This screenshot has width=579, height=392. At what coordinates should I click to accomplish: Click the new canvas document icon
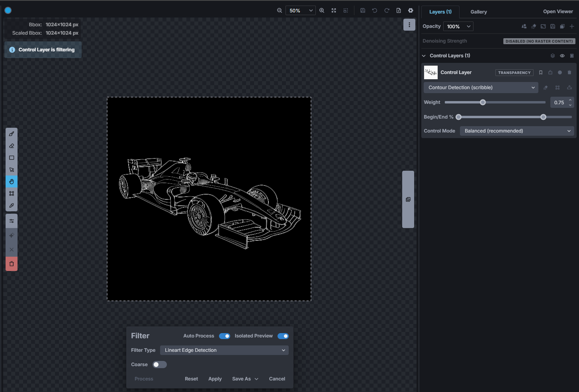(399, 10)
